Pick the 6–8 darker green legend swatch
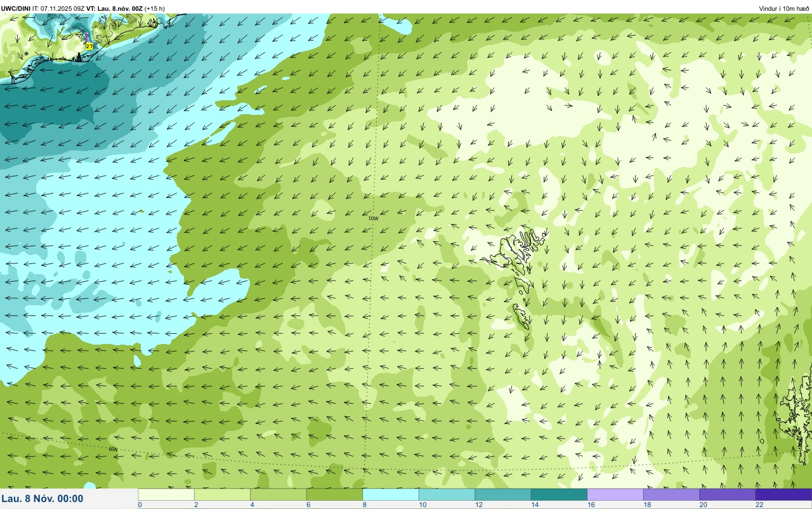The width and height of the screenshot is (812, 509). point(334,494)
